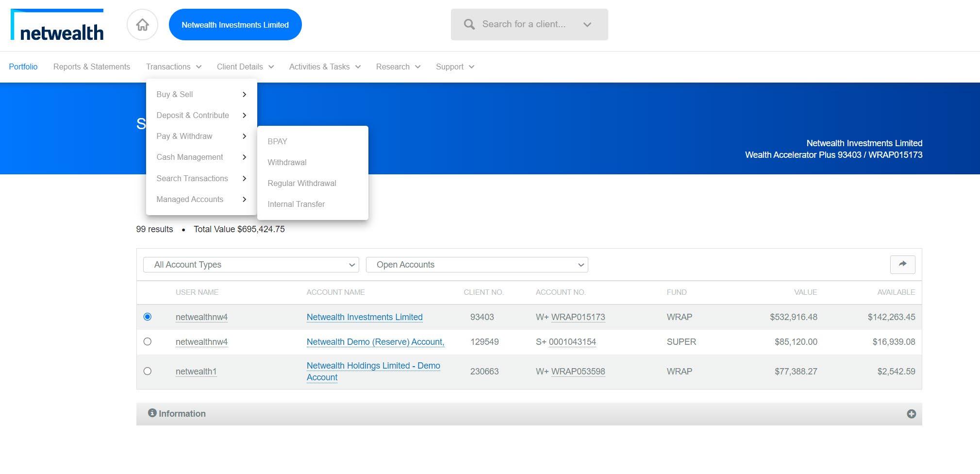Screen dimensions: 980x474
Task: Open the Transactions menu
Action: pyautogui.click(x=173, y=67)
